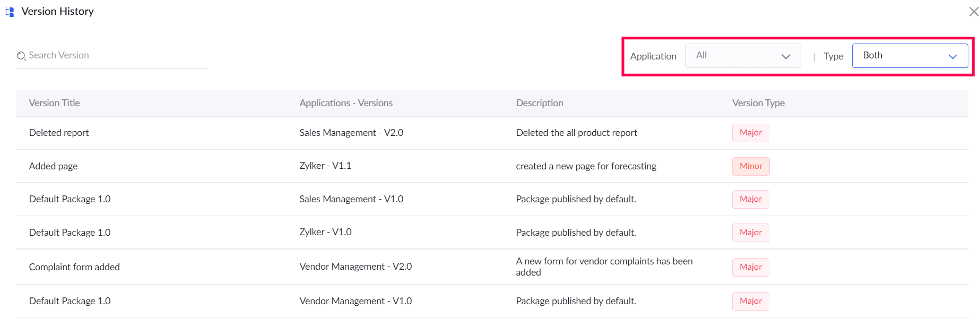This screenshot has height=326, width=980.
Task: Click the Version Type column header
Action: point(758,103)
